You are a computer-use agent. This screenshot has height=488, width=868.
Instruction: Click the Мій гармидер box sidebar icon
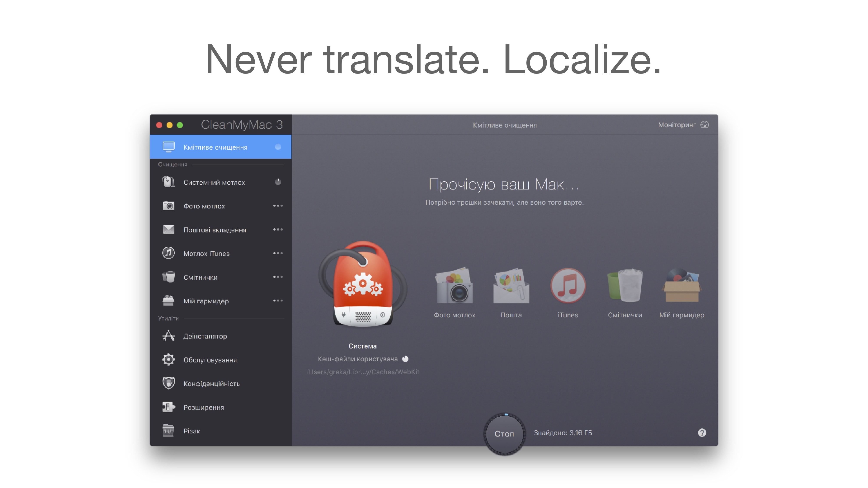pyautogui.click(x=168, y=300)
